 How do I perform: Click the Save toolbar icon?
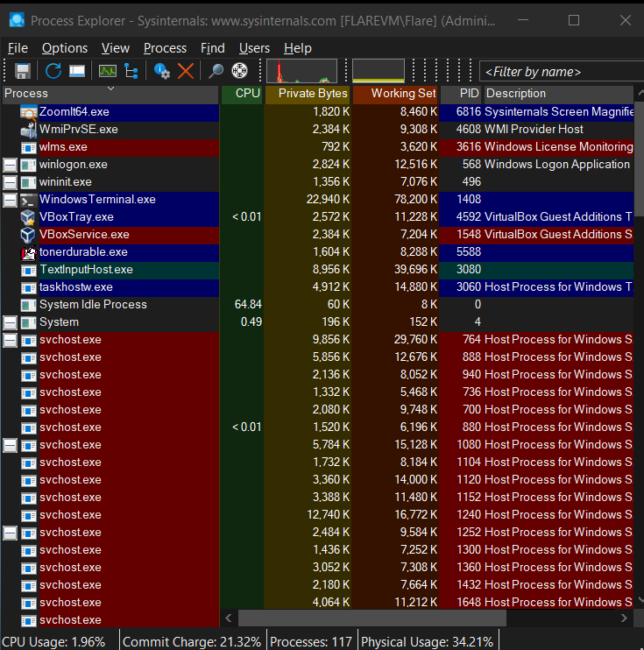(x=23, y=71)
